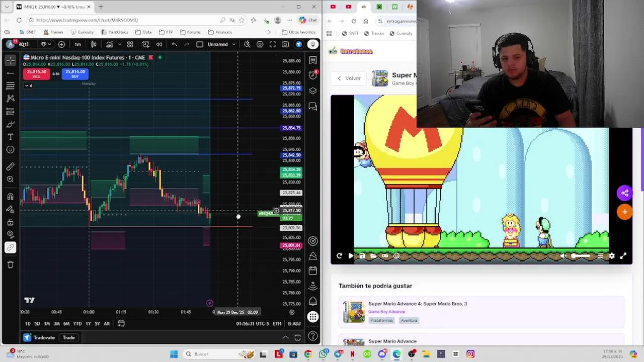
Task: Open the alerts panel with red badge
Action: coord(313,75)
